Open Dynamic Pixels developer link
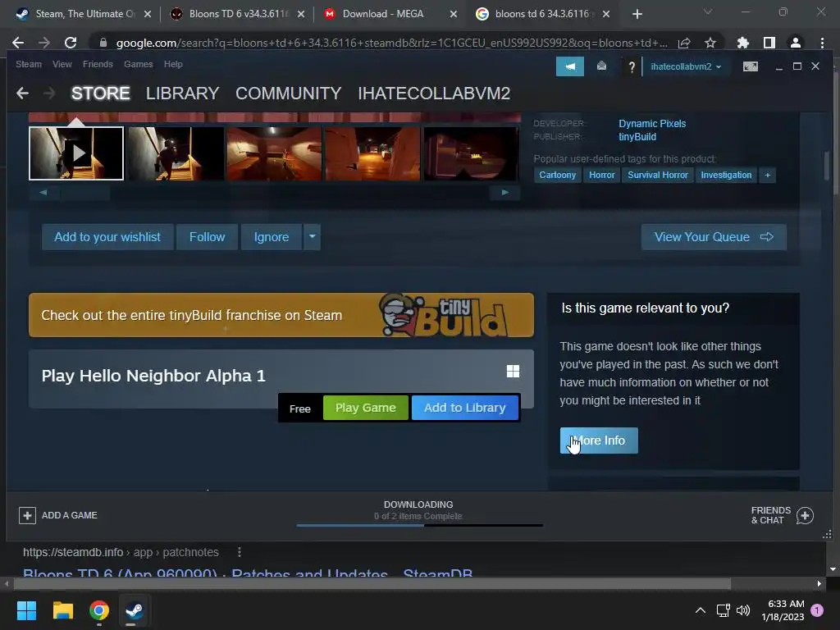 point(652,123)
